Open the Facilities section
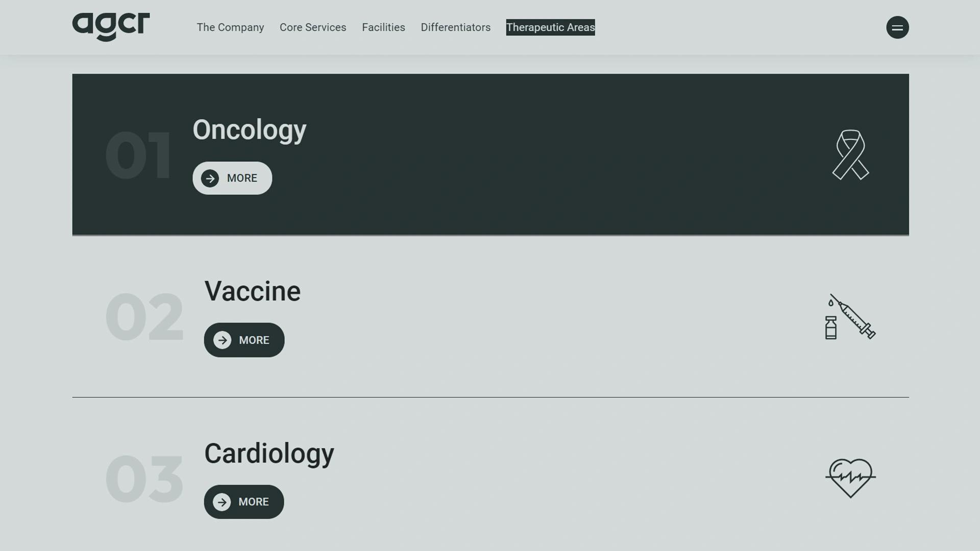This screenshot has height=551, width=980. coord(383,28)
